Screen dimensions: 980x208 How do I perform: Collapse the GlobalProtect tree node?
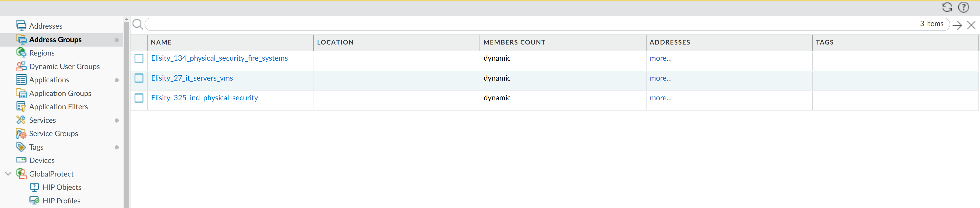8,174
